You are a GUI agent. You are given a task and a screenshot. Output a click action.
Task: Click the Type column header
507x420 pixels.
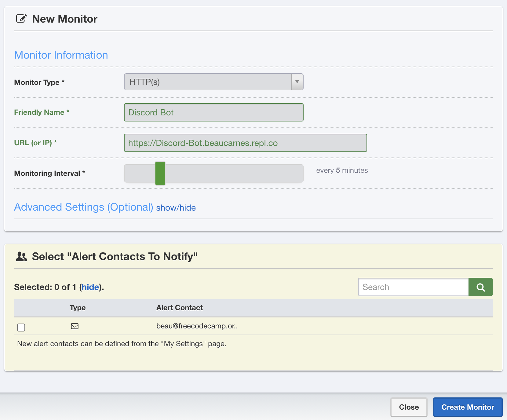coord(78,308)
